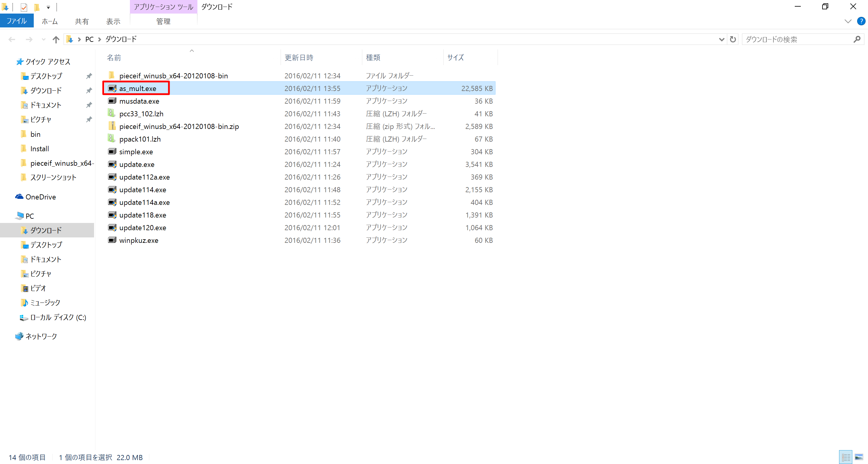Click the update.exe installer icon

click(x=112, y=164)
